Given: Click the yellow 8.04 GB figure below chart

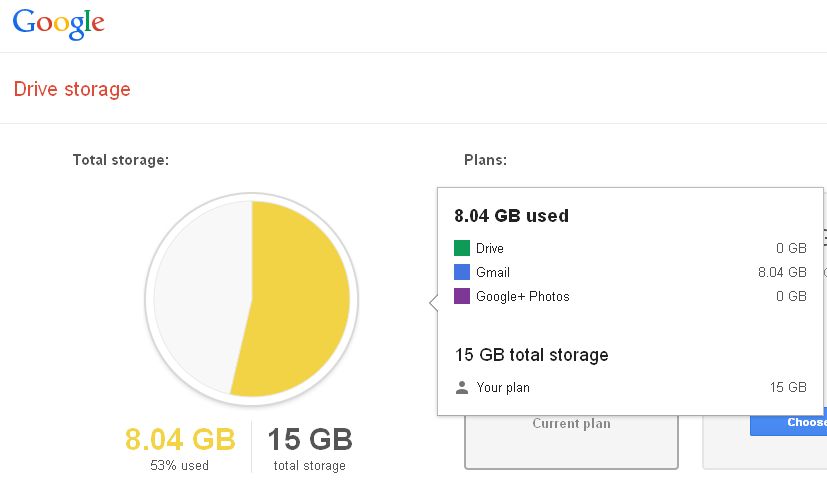Looking at the screenshot, I should point(180,440).
